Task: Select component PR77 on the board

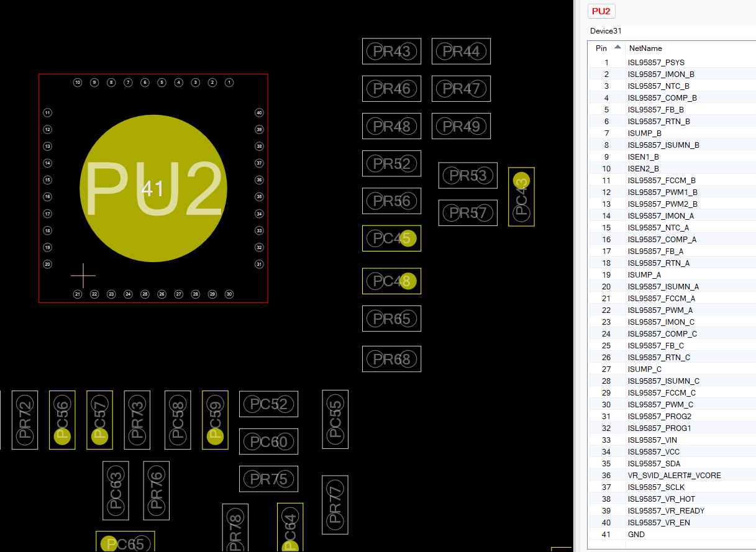Action: pos(335,505)
